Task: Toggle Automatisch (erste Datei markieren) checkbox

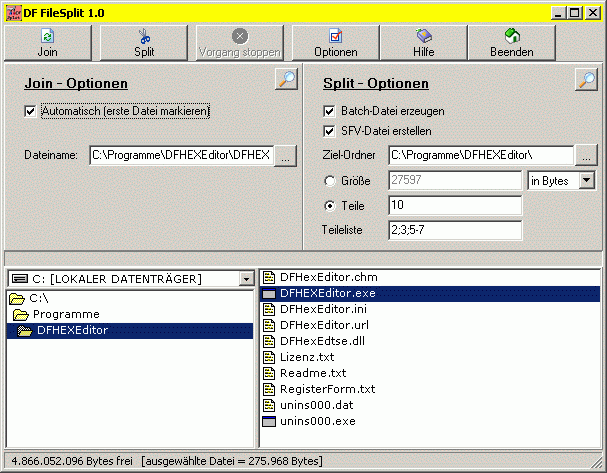Action: pos(30,111)
